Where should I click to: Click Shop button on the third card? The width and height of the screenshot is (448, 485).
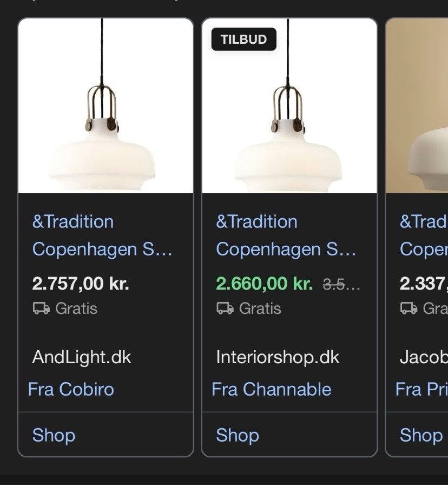pos(421,435)
